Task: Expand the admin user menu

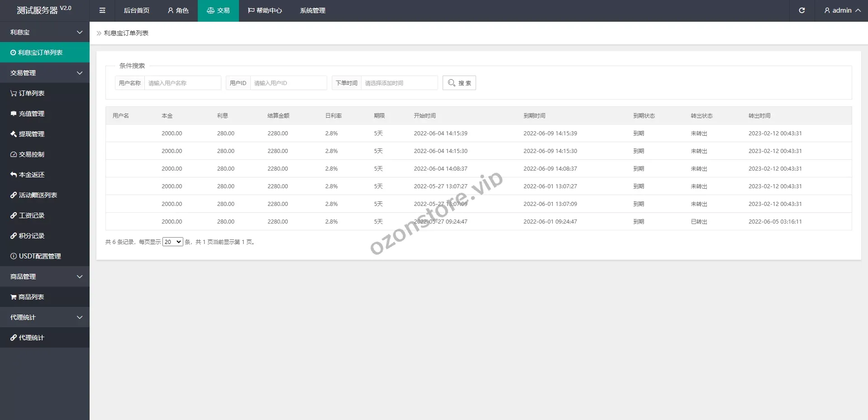Action: [842, 10]
